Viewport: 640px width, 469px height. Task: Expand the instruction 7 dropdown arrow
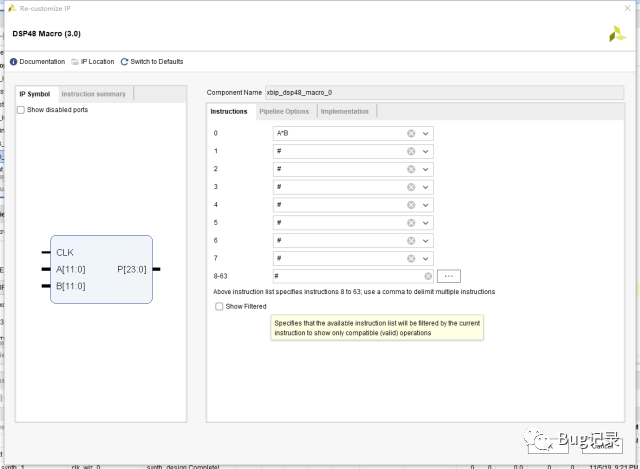[x=425, y=258]
